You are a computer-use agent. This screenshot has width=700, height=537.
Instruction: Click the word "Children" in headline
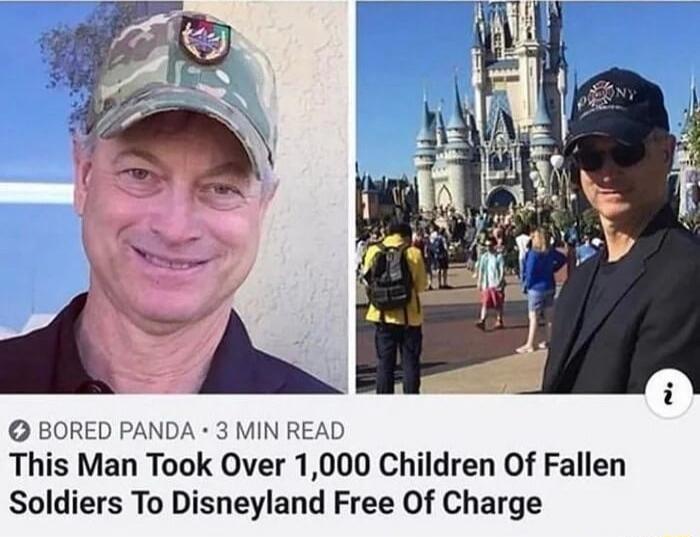pyautogui.click(x=438, y=465)
